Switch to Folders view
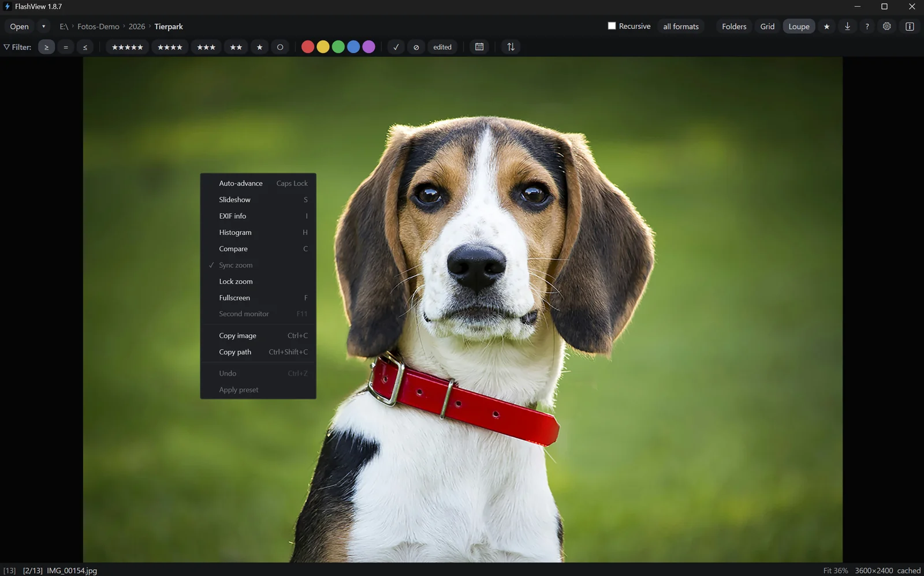924x576 pixels. pos(734,27)
